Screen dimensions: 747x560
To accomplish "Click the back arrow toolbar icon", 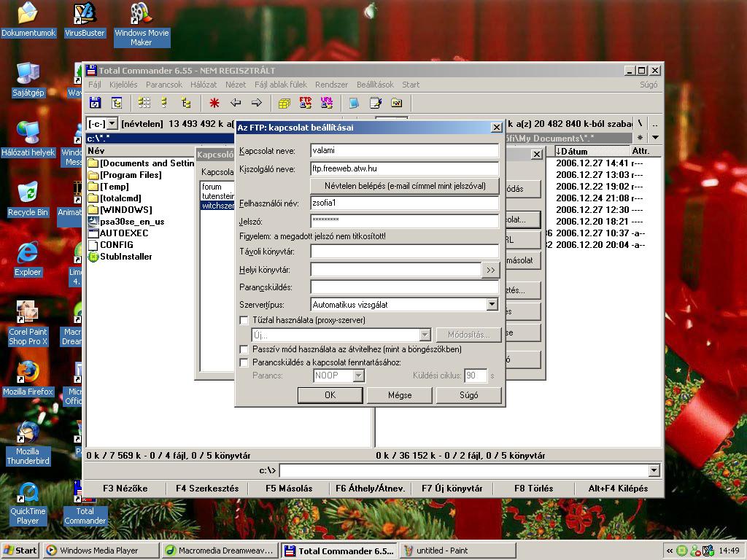I will point(236,104).
